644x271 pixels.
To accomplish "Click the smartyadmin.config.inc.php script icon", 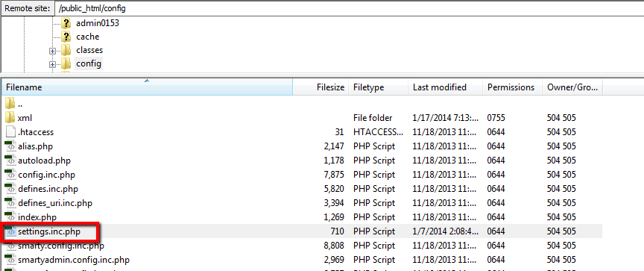I will (x=10, y=260).
